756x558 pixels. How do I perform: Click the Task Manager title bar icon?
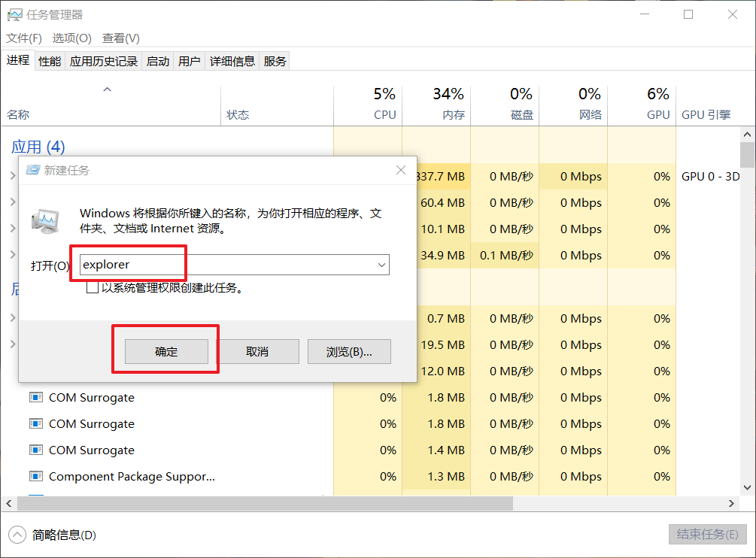click(14, 14)
